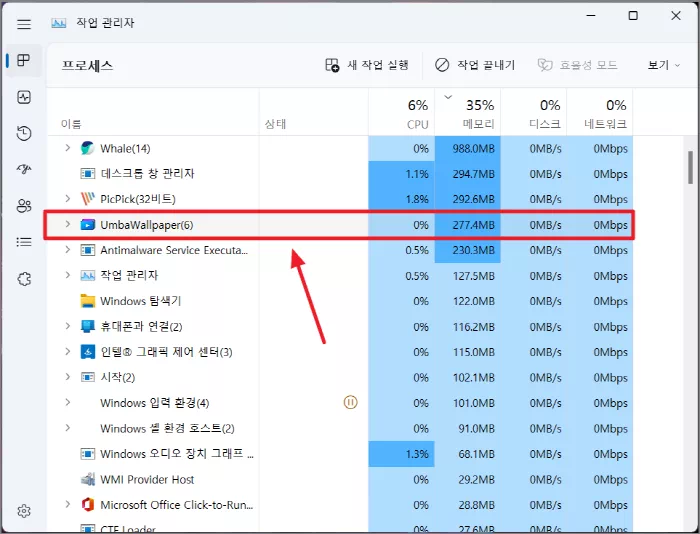700x534 pixels.
Task: Click the Windows 탐색기 folder icon
Action: pyautogui.click(x=88, y=301)
